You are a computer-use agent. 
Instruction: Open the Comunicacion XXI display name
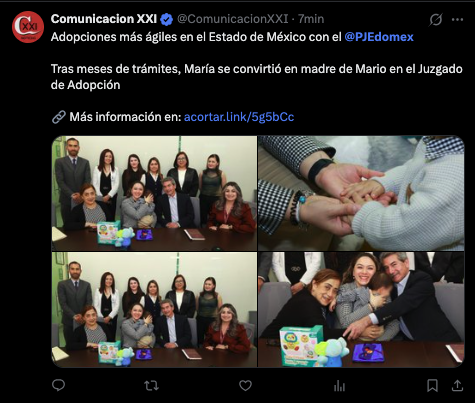[x=104, y=19]
